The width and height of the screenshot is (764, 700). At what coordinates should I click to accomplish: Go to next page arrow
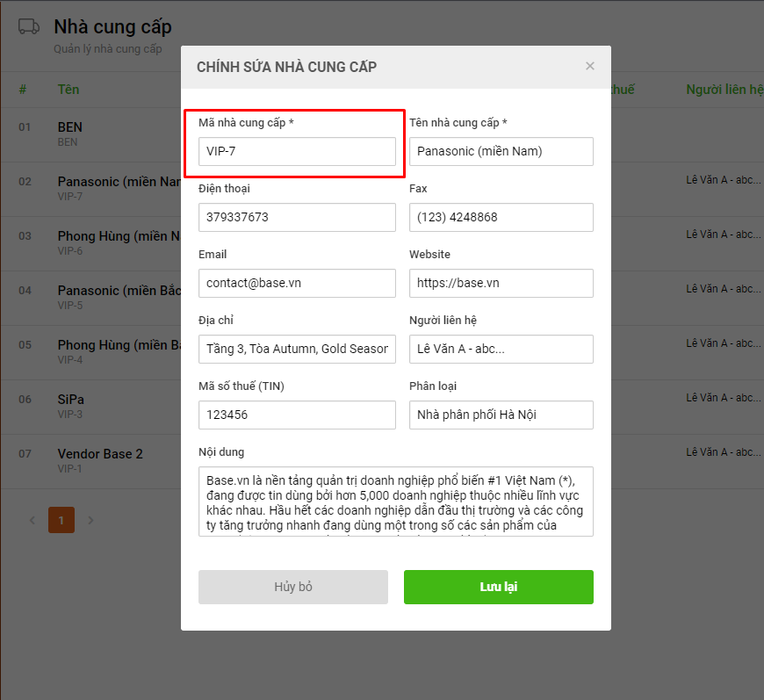(90, 520)
